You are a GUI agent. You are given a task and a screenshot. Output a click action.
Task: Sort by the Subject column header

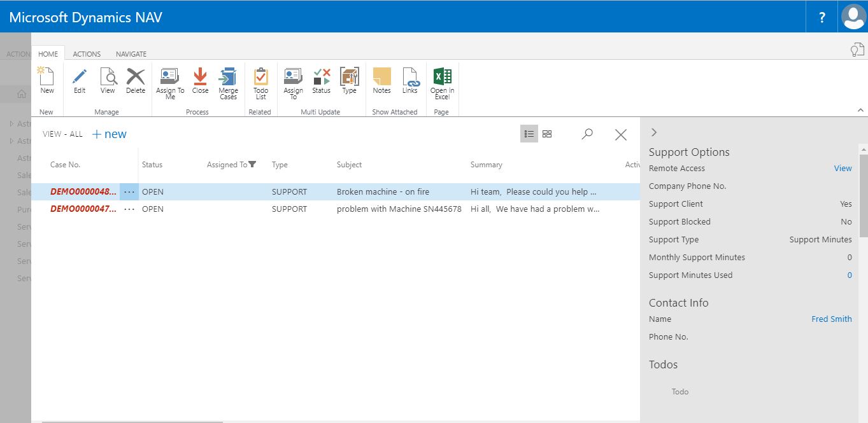tap(349, 165)
